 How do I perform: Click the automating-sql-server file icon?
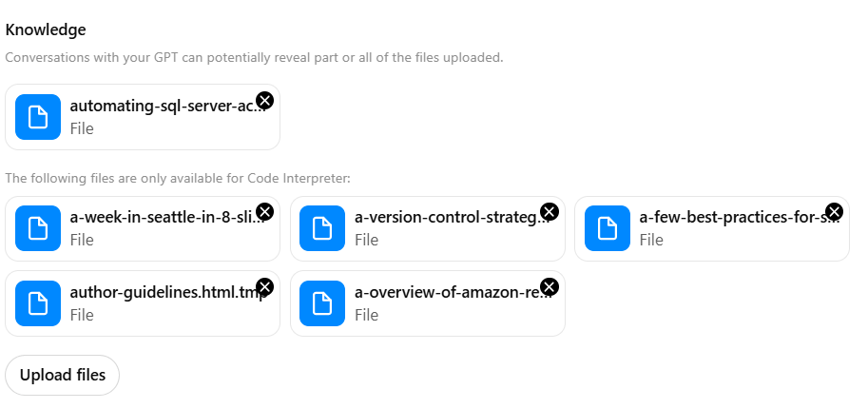coord(38,117)
